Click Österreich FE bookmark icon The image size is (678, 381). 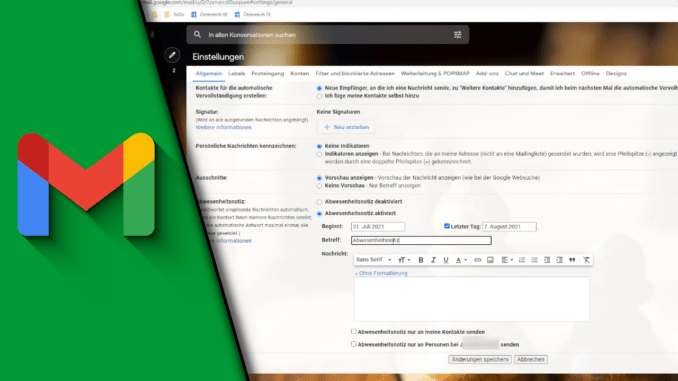point(237,14)
